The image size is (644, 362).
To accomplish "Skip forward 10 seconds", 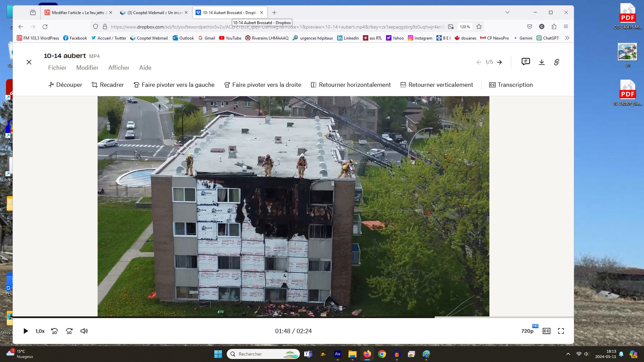I will [x=69, y=331].
